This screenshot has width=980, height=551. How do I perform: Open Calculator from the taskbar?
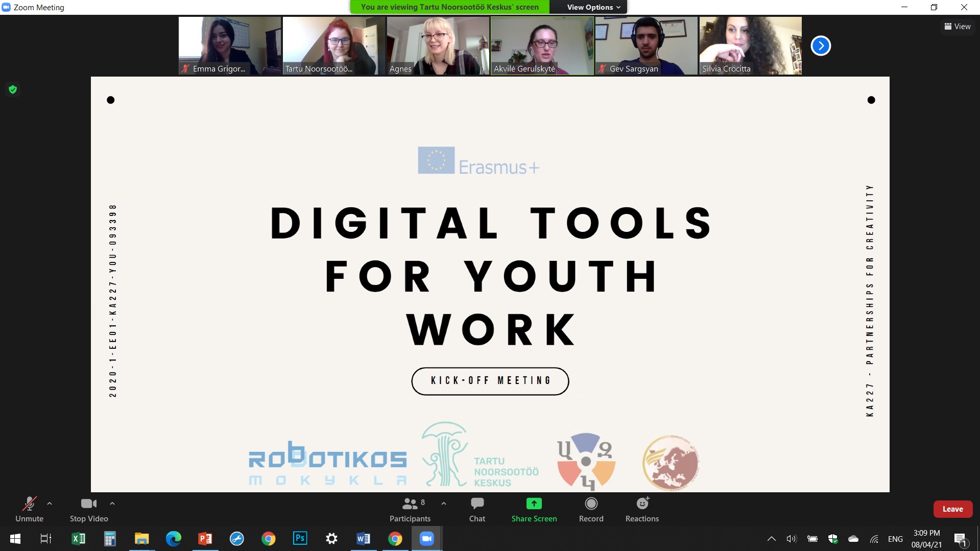[x=110, y=538]
